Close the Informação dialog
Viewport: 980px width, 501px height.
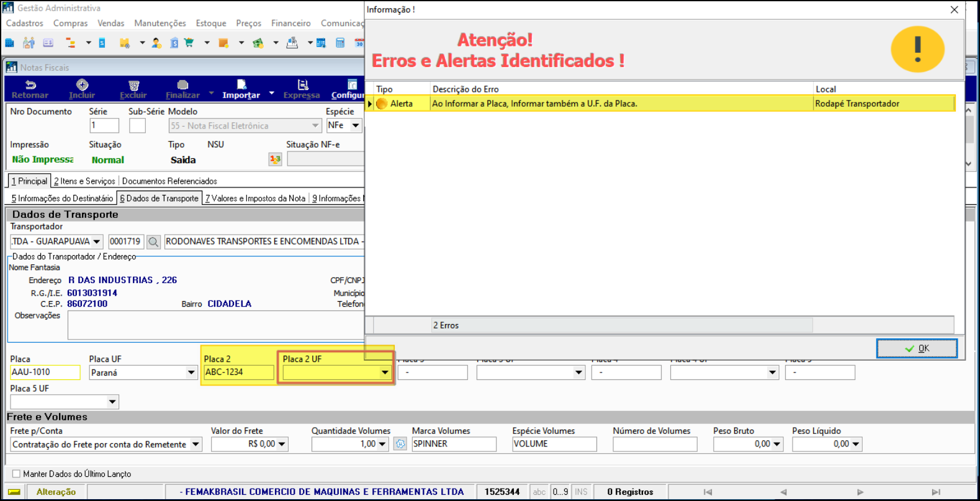[x=955, y=9]
